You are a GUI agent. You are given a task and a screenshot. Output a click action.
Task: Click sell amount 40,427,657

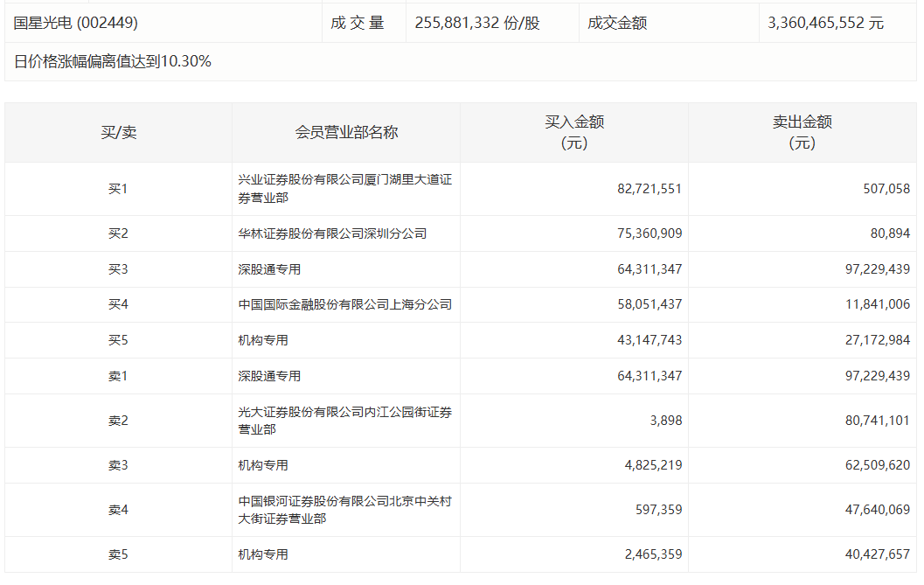pyautogui.click(x=878, y=555)
